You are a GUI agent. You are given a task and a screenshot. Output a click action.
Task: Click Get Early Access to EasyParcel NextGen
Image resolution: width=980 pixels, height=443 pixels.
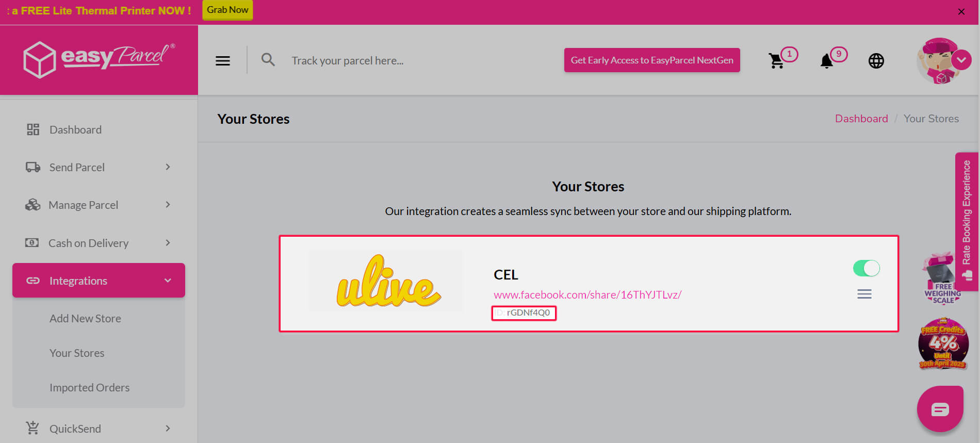click(x=652, y=60)
